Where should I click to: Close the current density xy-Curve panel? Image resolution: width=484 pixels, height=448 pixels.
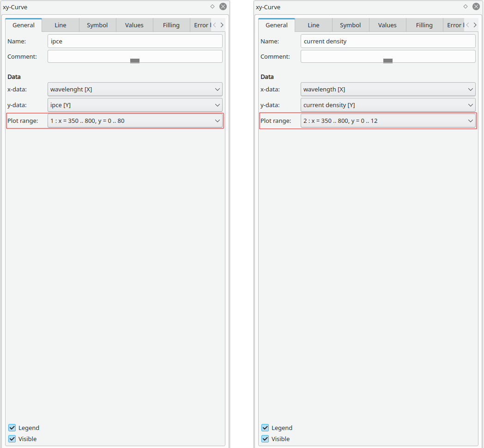click(476, 6)
